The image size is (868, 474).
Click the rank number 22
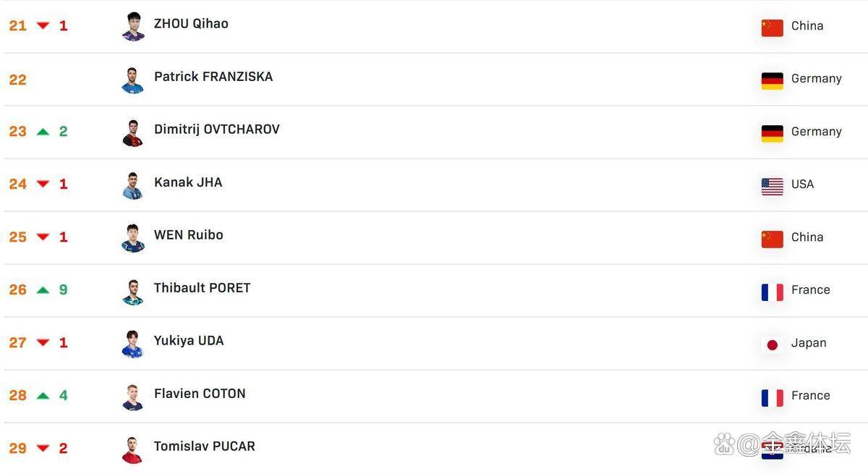[17, 80]
